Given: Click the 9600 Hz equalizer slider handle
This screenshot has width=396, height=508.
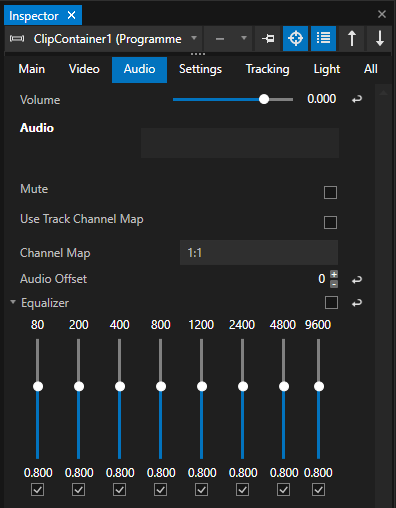Looking at the screenshot, I should pyautogui.click(x=319, y=386).
